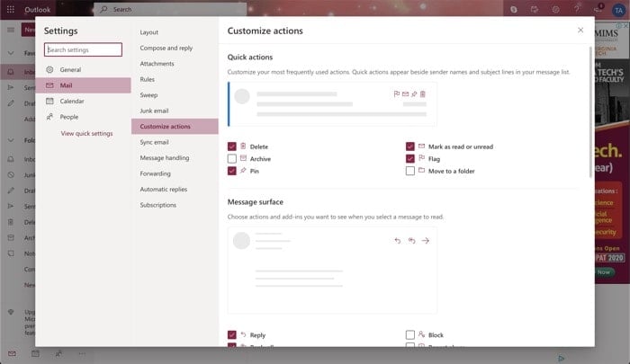Screen dimensions: 630x364
Task: Click the reply arrow in message preview
Action: click(x=398, y=240)
